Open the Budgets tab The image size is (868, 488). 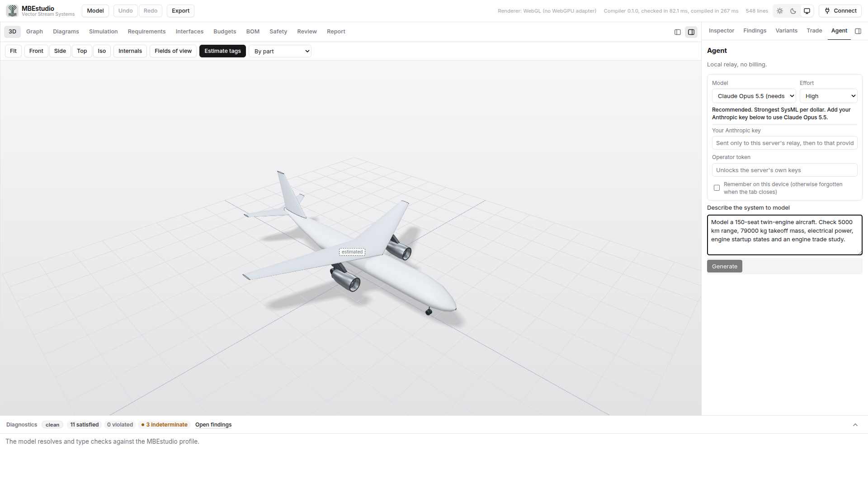(225, 32)
